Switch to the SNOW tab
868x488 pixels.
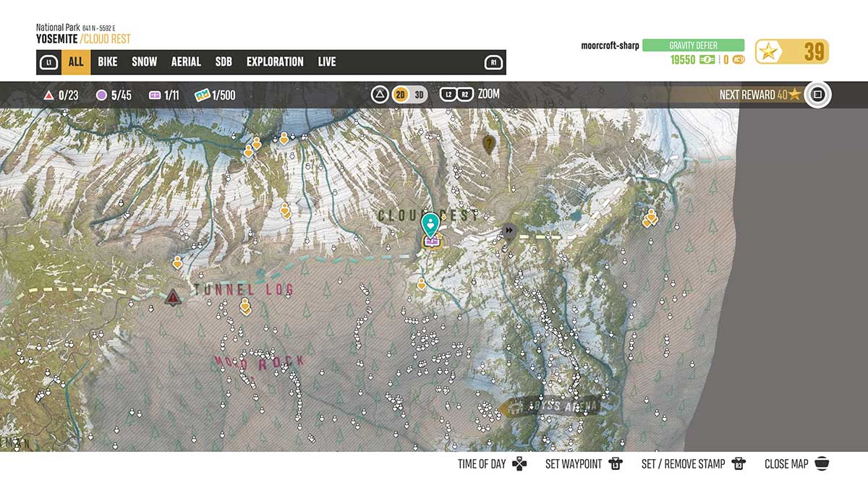pyautogui.click(x=144, y=62)
